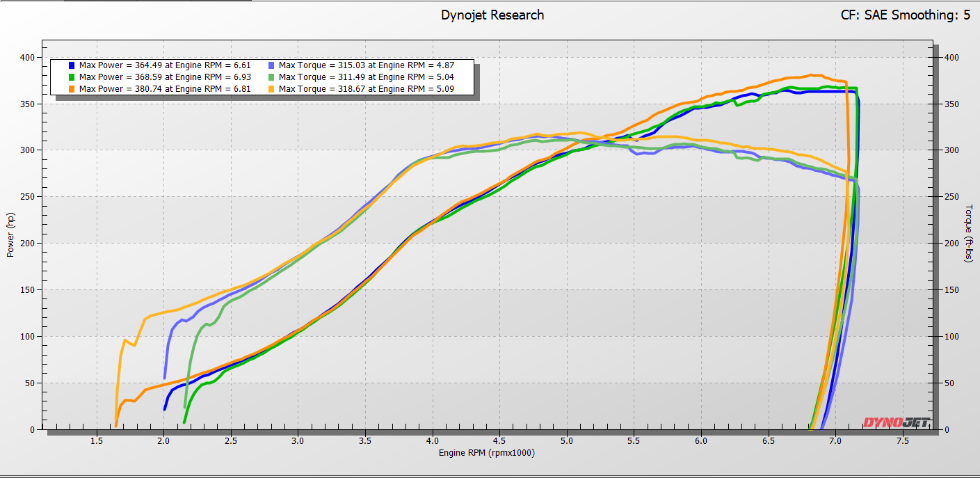Click the DynoJet logo watermark
This screenshot has width=980, height=478.
pyautogui.click(x=896, y=422)
